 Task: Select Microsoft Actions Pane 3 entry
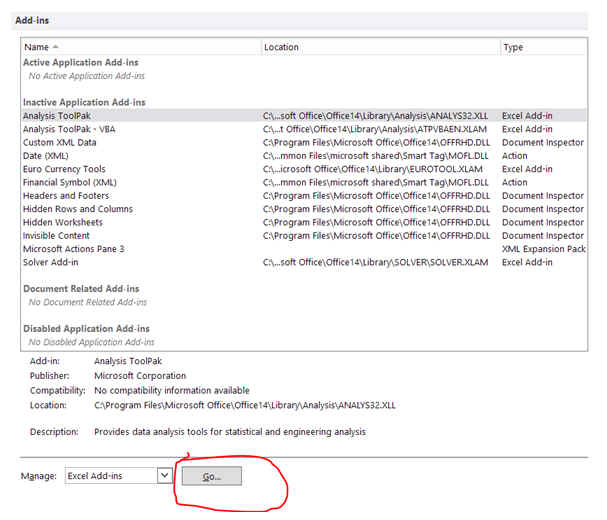(73, 249)
